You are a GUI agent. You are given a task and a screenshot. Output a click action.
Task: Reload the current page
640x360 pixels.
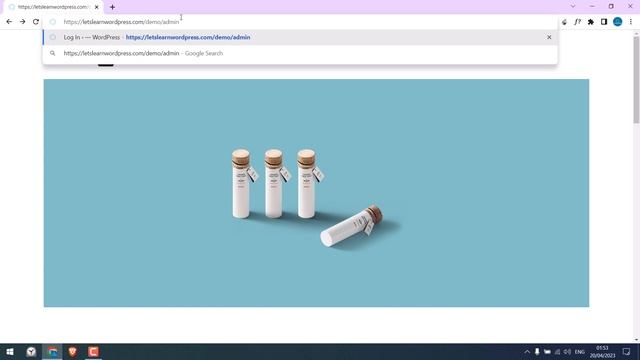click(x=36, y=22)
